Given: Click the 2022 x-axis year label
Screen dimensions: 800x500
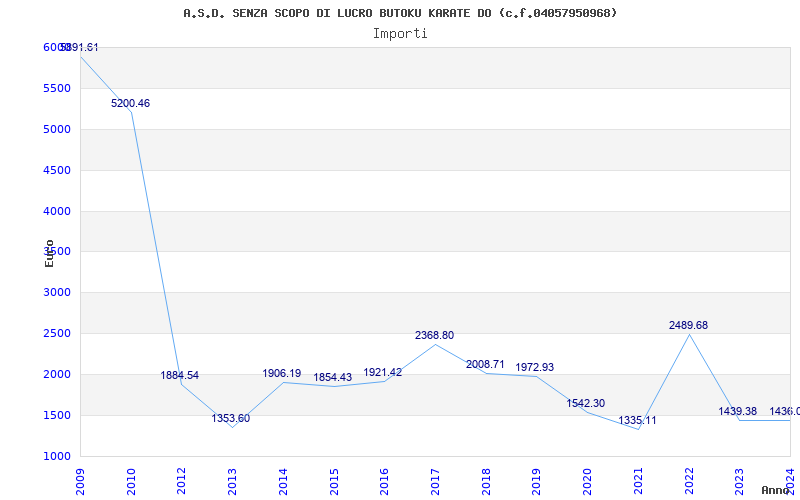Looking at the screenshot, I should (689, 482).
